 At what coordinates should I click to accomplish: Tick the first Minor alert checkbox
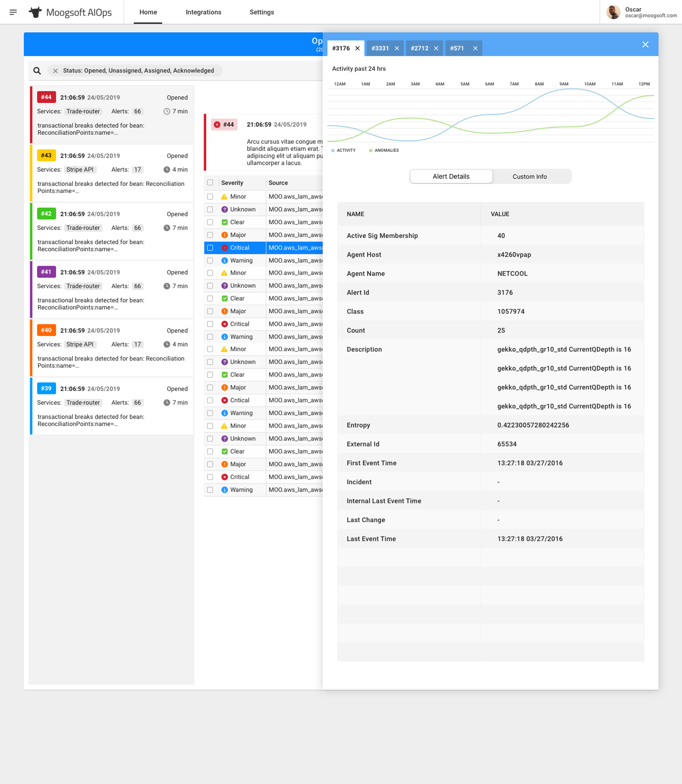point(210,196)
